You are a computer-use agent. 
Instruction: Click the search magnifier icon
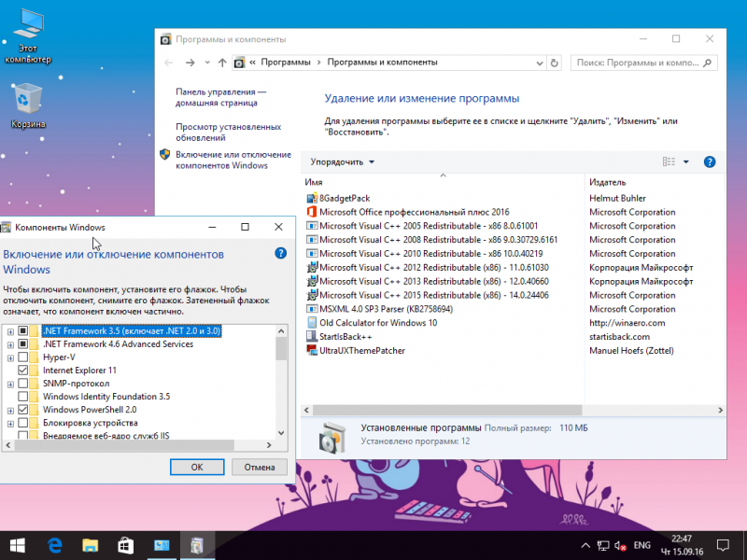pos(708,63)
